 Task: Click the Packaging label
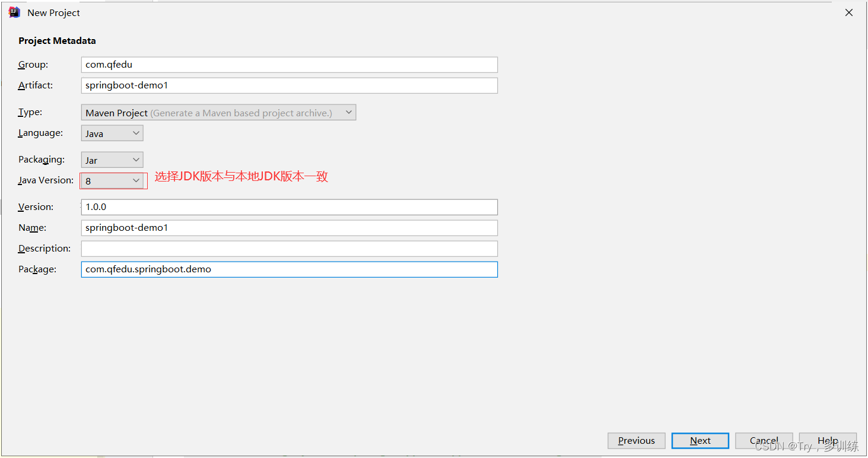[x=42, y=160]
